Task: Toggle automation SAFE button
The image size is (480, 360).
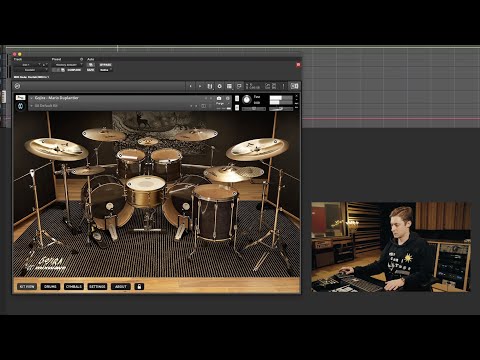Action: pos(91,70)
